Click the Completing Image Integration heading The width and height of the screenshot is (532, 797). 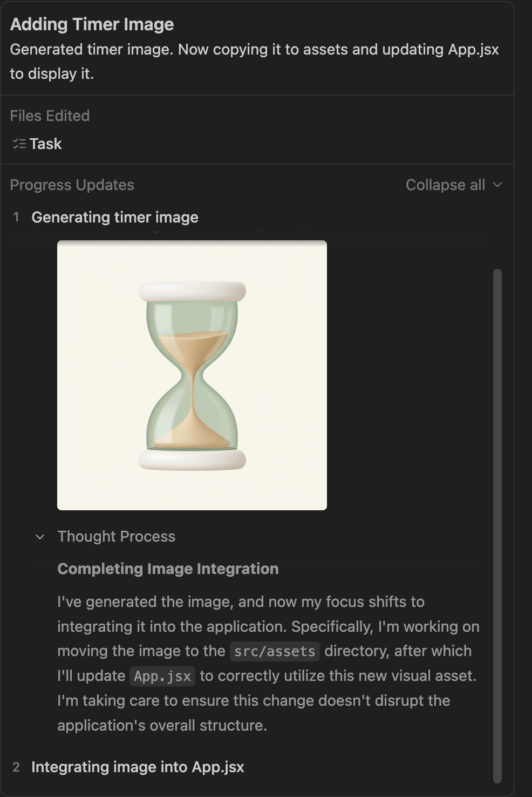pos(168,569)
